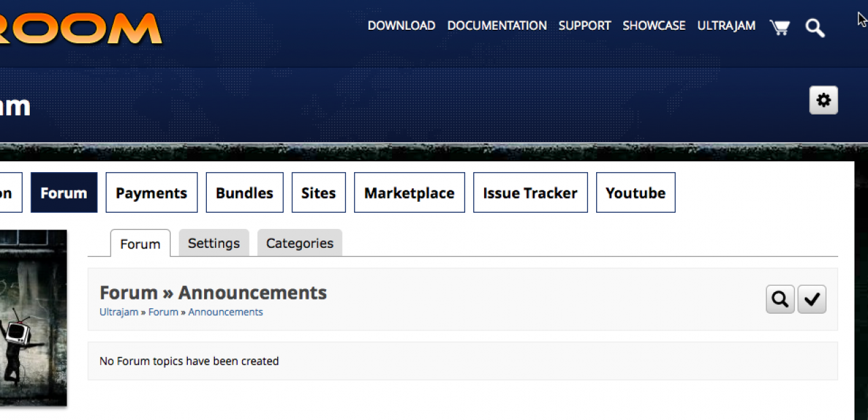868x420 pixels.
Task: Select the Sites section button
Action: 318,193
